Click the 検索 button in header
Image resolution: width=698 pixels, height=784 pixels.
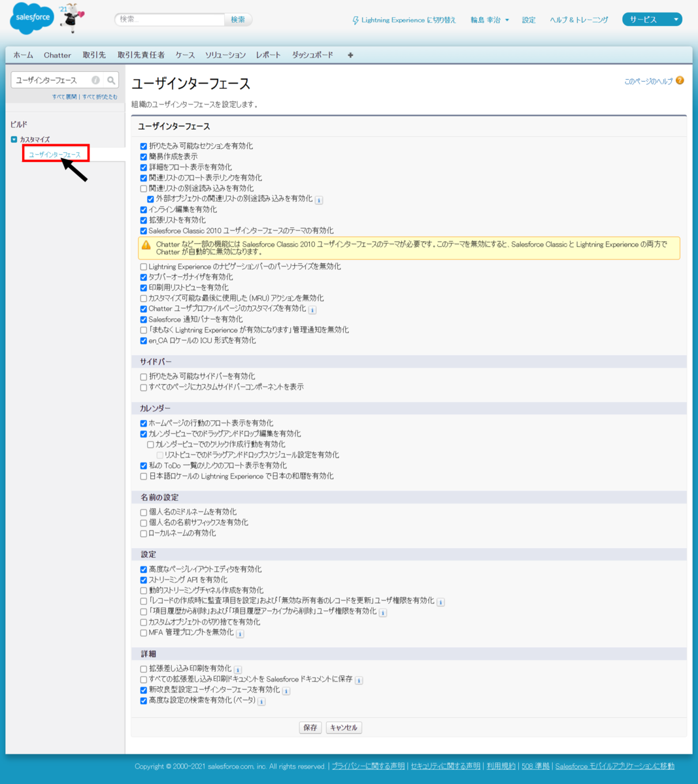238,20
